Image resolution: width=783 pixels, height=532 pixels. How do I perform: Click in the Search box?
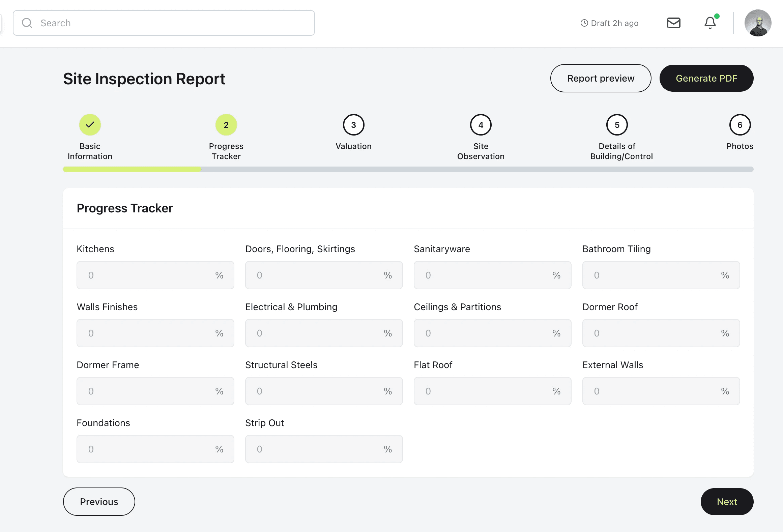169,23
